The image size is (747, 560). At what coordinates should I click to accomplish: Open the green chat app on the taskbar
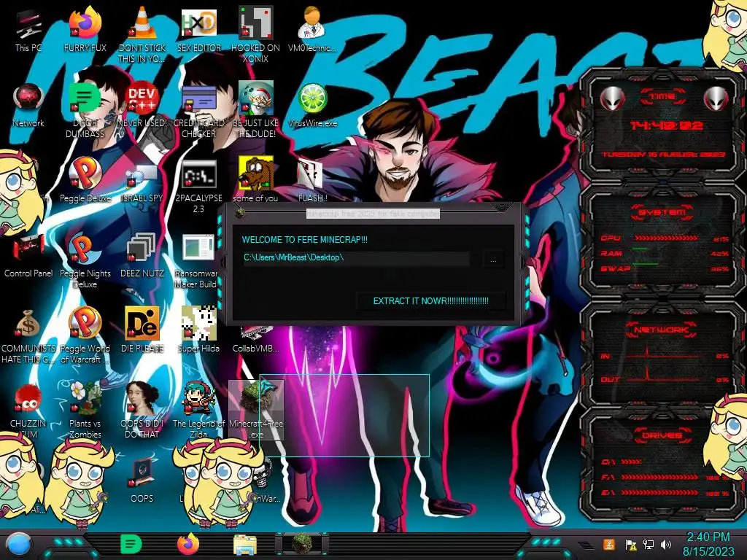(131, 544)
